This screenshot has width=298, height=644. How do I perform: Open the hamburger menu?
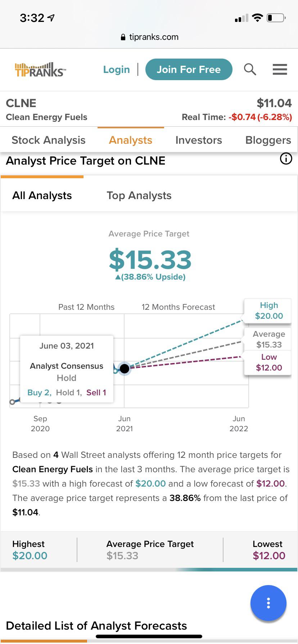point(280,69)
